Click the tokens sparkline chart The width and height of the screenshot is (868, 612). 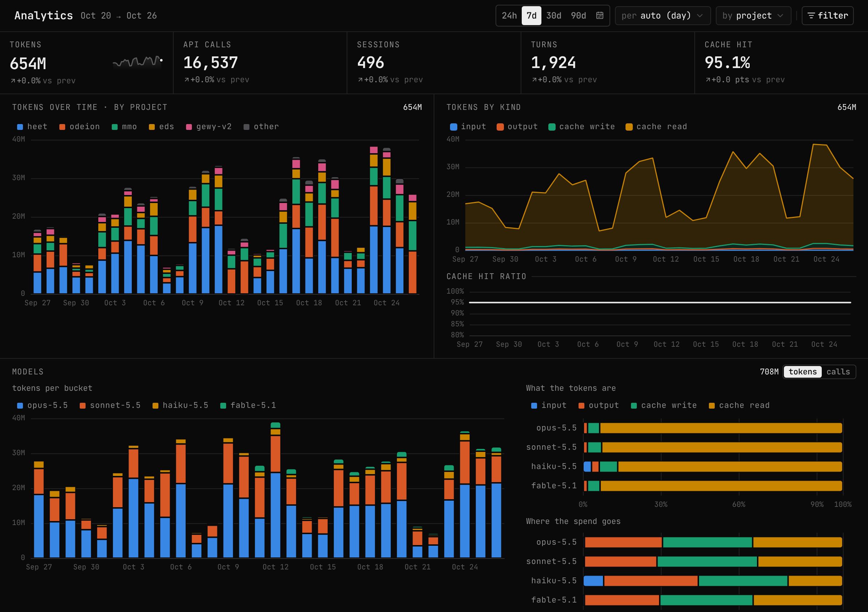click(138, 62)
